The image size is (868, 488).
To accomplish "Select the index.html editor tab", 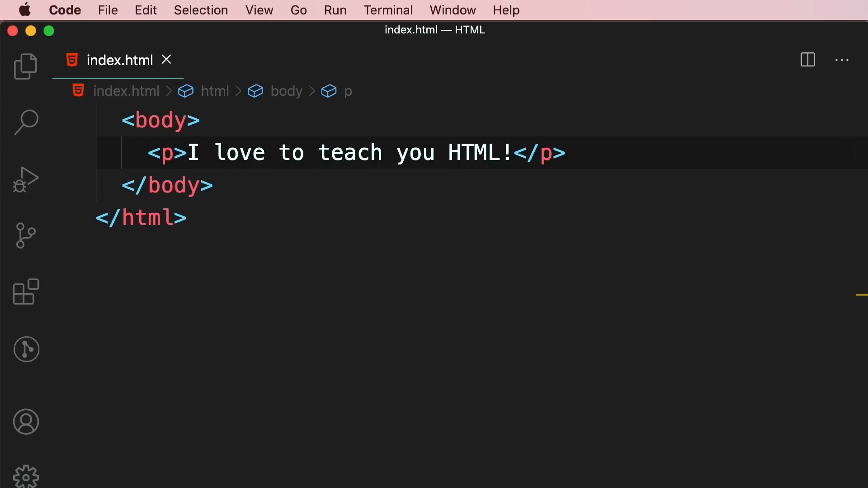I will tap(118, 60).
